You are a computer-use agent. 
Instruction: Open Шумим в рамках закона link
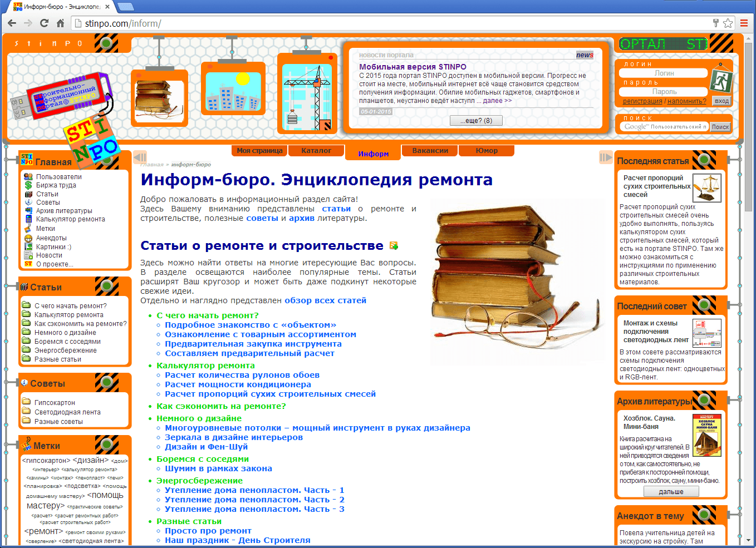point(218,468)
